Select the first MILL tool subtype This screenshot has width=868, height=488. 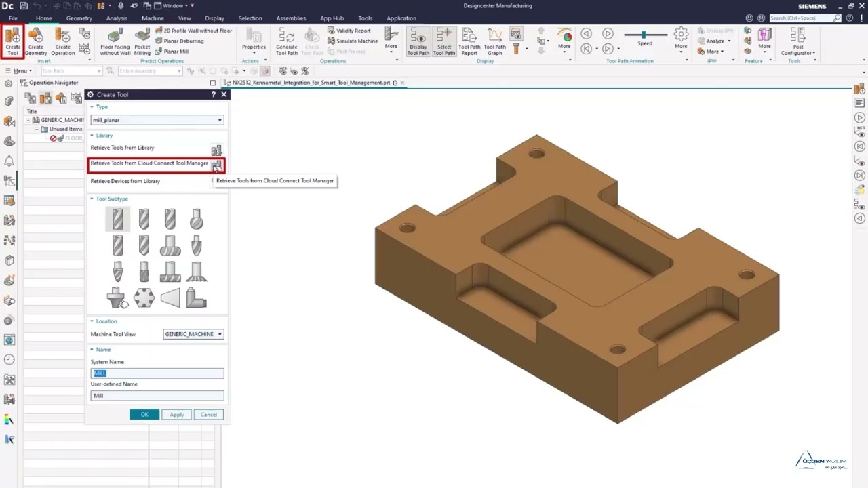(x=117, y=219)
